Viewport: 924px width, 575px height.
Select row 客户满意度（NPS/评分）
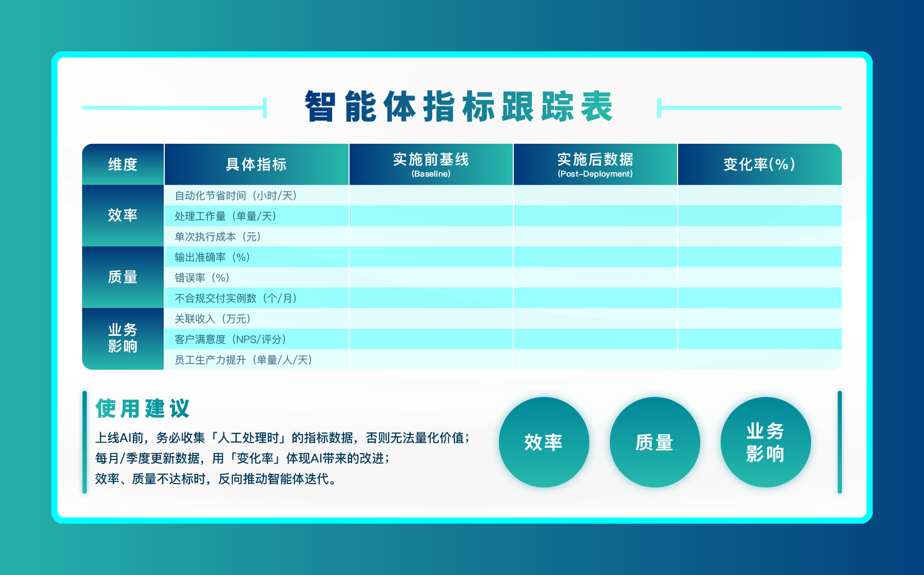tap(503, 339)
